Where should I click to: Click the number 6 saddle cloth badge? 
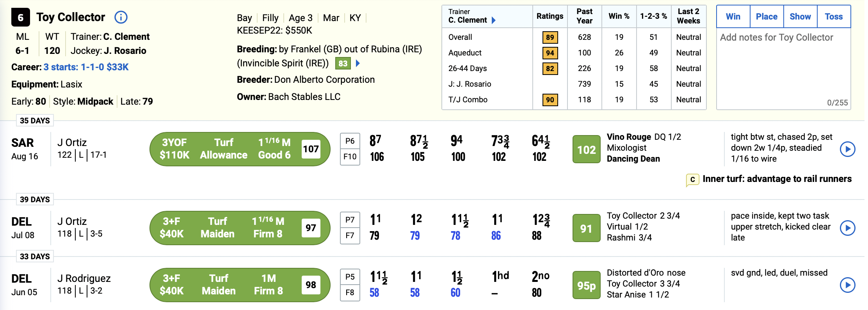(x=21, y=18)
